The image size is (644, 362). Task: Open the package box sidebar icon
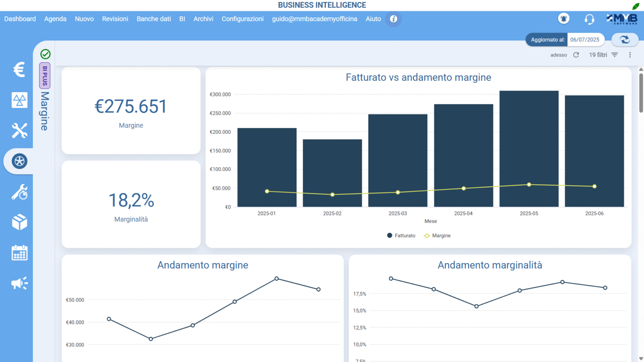click(x=19, y=222)
